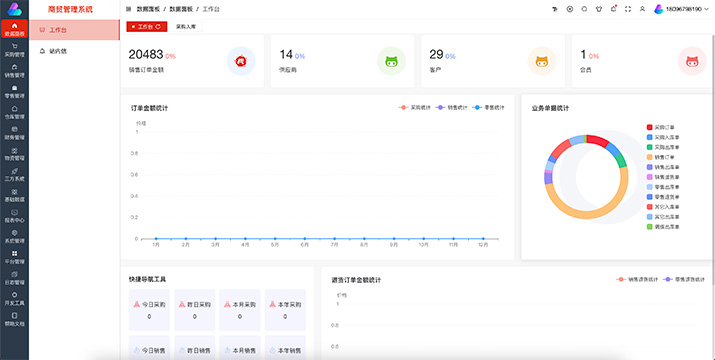Image resolution: width=715 pixels, height=360 pixels.
Task: Open notifications via the bell icon
Action: coord(613,9)
